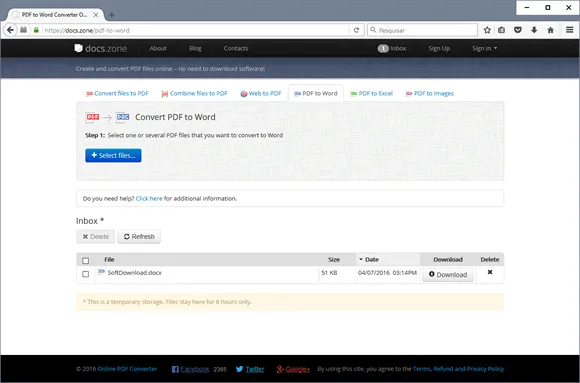Open the bookmarks list clipboard icon
The image size is (580, 383).
[x=502, y=30]
